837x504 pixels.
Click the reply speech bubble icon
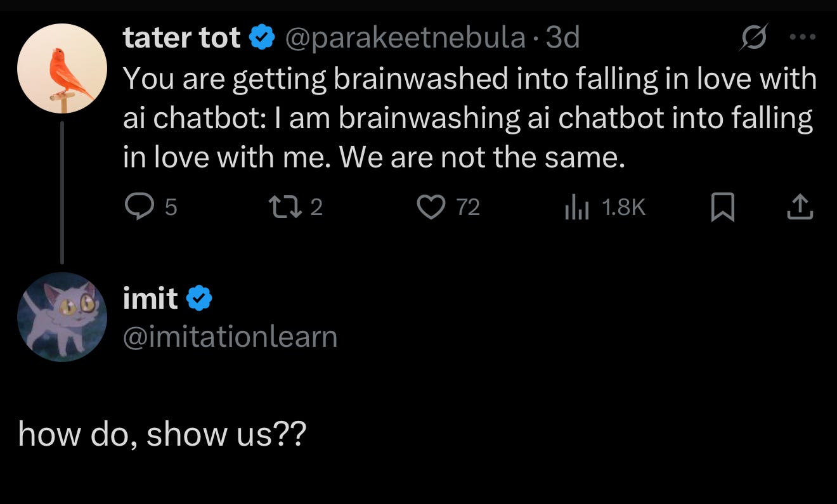pyautogui.click(x=137, y=207)
